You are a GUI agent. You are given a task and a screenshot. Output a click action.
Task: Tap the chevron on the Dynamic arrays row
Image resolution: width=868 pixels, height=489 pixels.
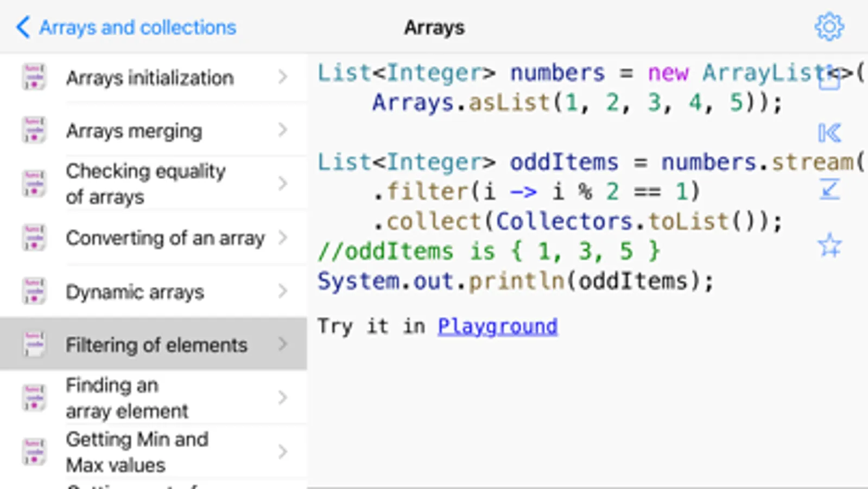283,291
